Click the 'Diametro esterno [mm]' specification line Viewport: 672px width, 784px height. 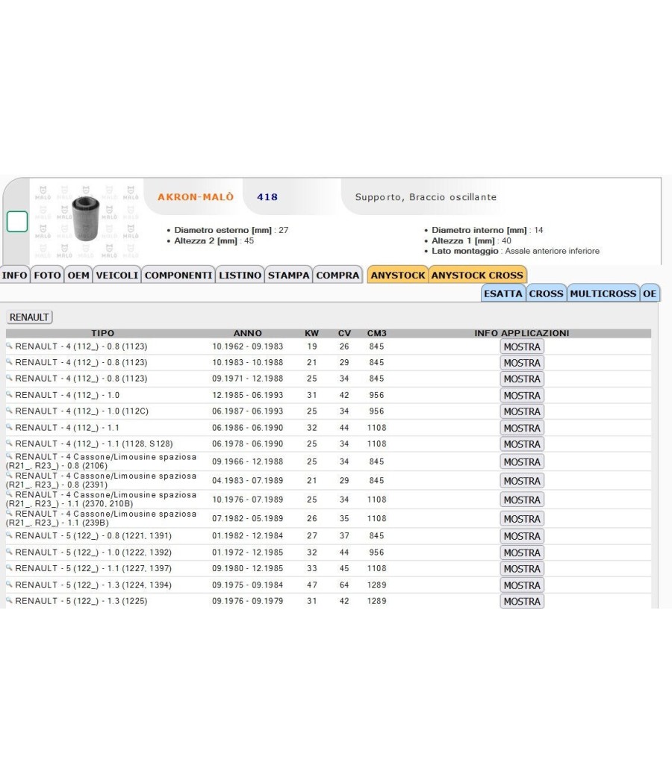(x=231, y=230)
